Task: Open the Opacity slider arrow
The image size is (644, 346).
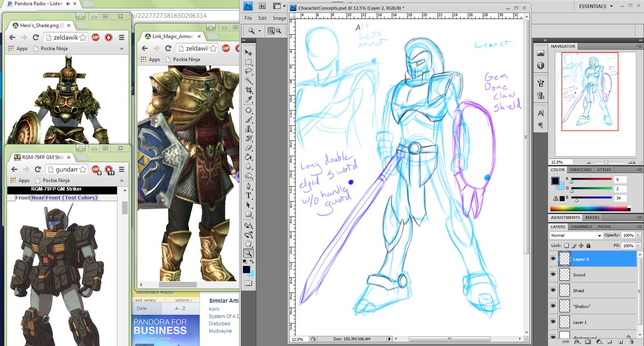Action: coord(638,235)
